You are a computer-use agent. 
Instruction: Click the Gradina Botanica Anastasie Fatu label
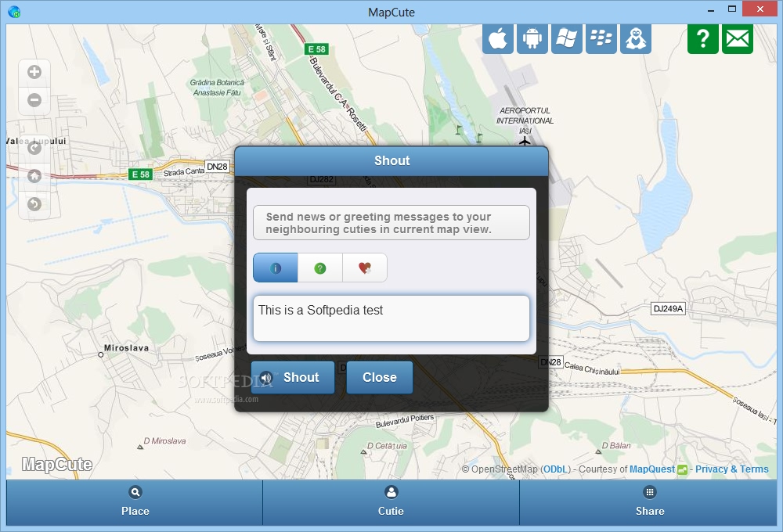(x=217, y=88)
